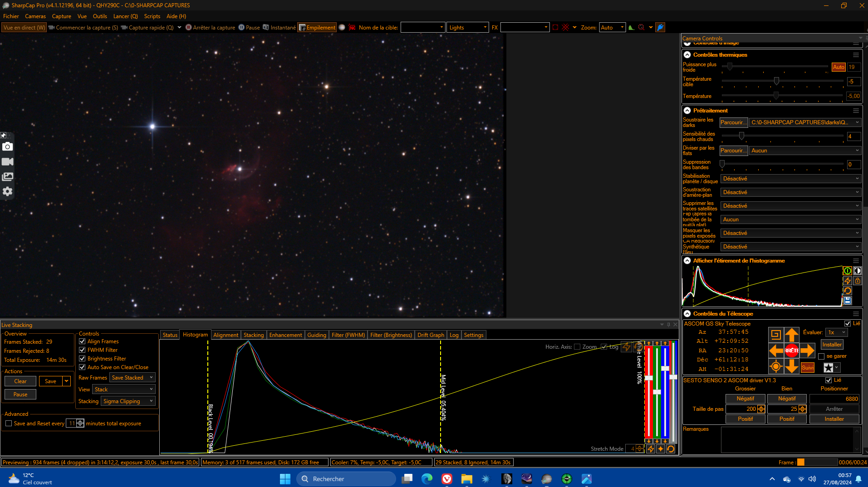This screenshot has height=487, width=868.
Task: Click the reset arrow icon beside mini histogram
Action: click(847, 291)
